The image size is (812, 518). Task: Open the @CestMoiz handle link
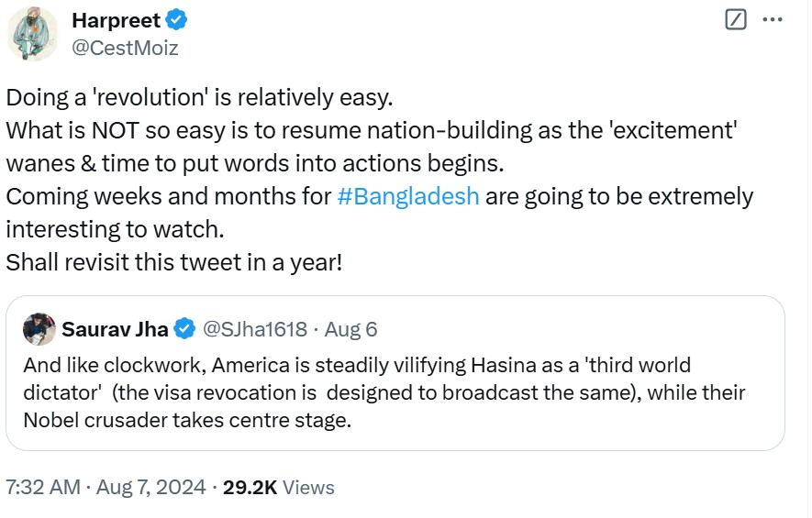click(x=125, y=48)
